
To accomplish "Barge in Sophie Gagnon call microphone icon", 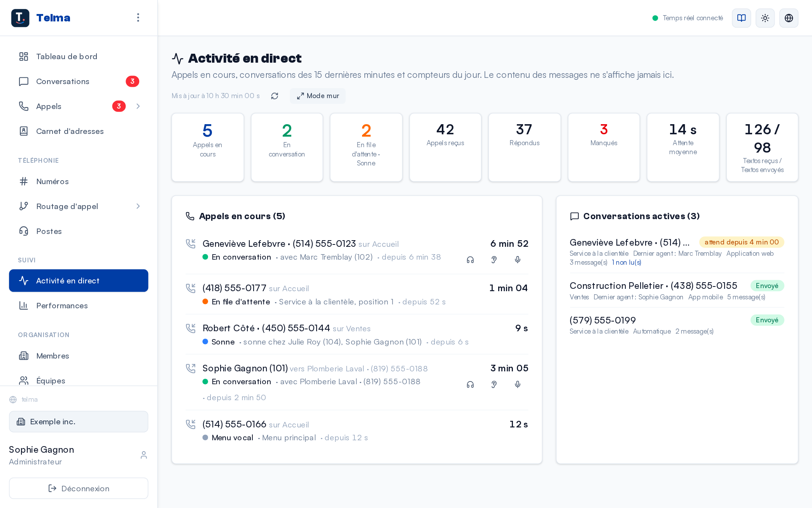I will [518, 385].
